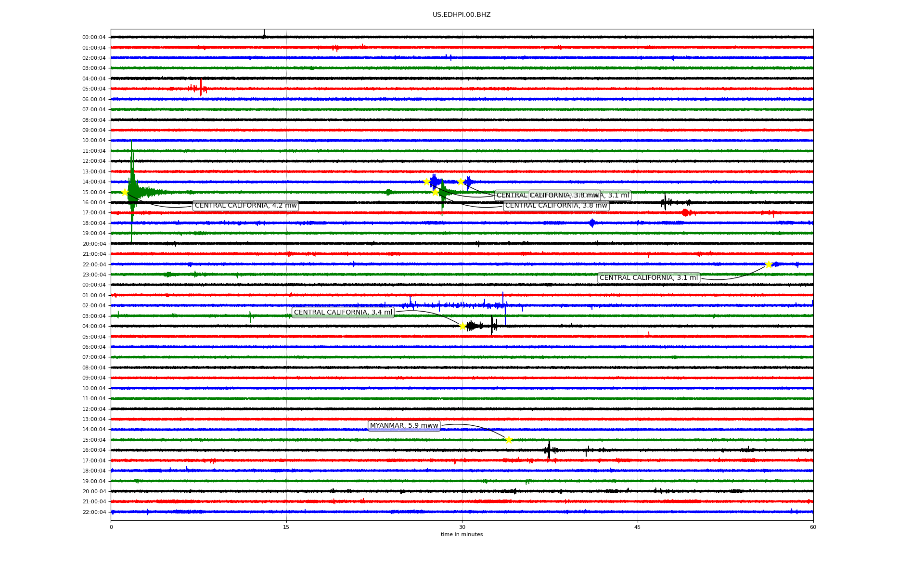Click the 45 tick label on the x-axis
Viewport: 924px width, 578px height.
(638, 527)
